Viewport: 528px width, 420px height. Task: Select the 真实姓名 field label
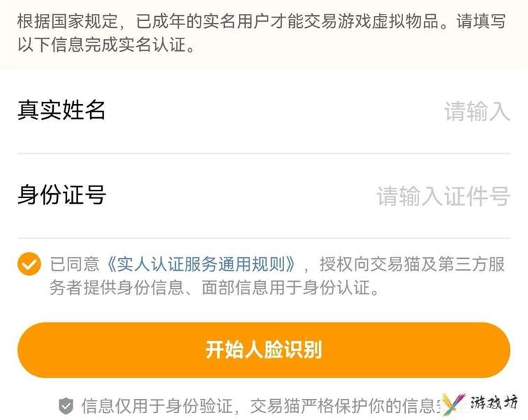click(61, 110)
